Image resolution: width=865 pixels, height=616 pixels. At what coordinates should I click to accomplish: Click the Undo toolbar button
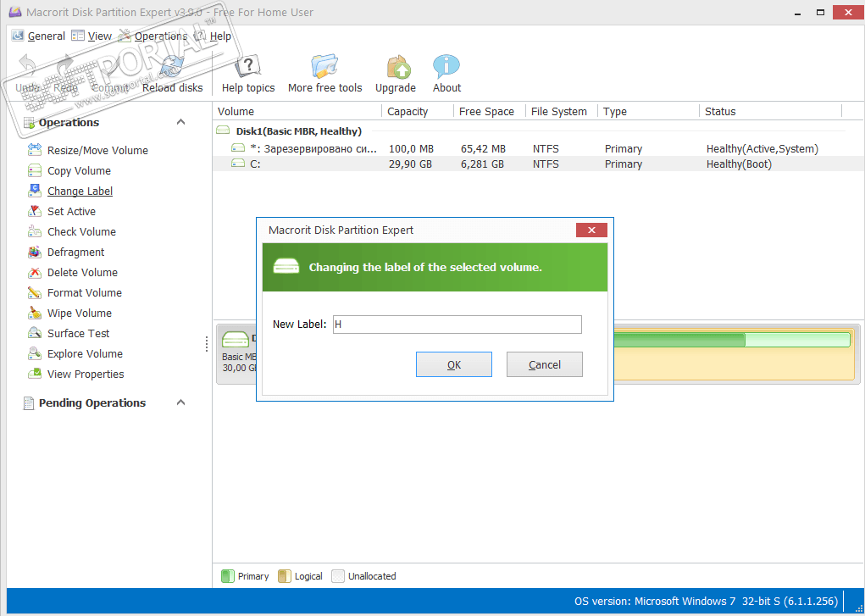pos(27,74)
